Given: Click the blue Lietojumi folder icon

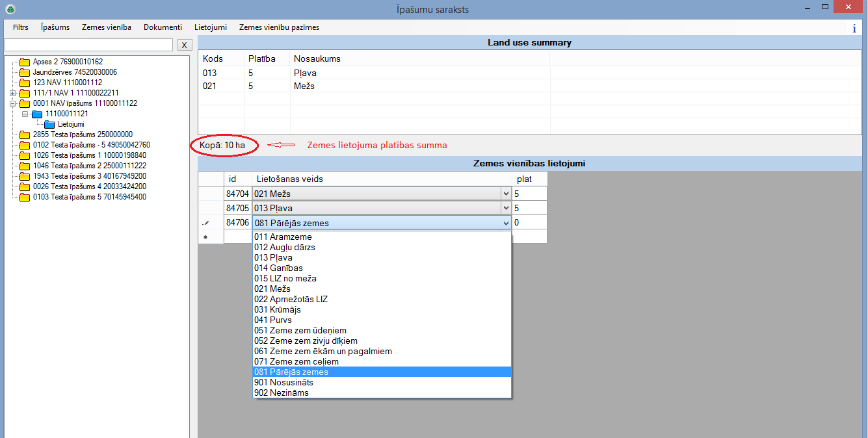Looking at the screenshot, I should click(x=49, y=124).
